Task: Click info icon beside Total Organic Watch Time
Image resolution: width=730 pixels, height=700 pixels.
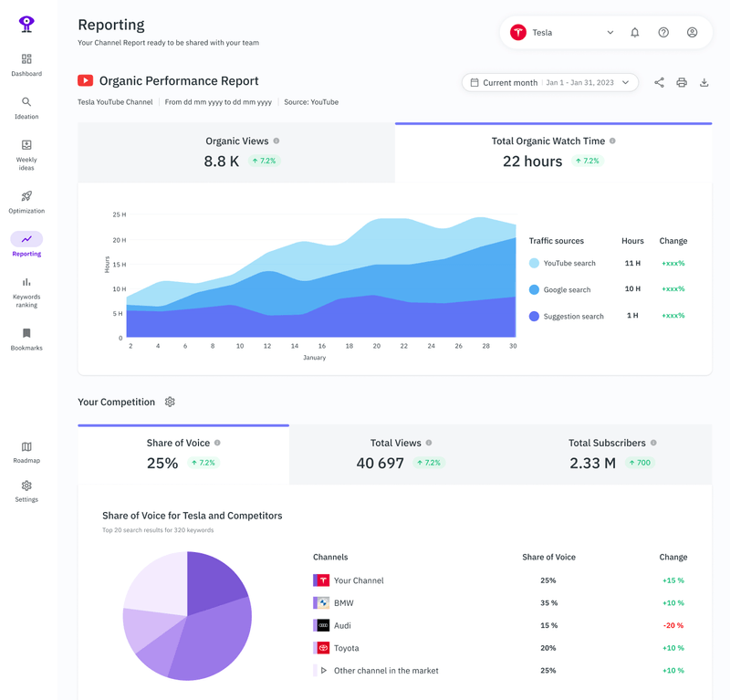Action: point(612,141)
